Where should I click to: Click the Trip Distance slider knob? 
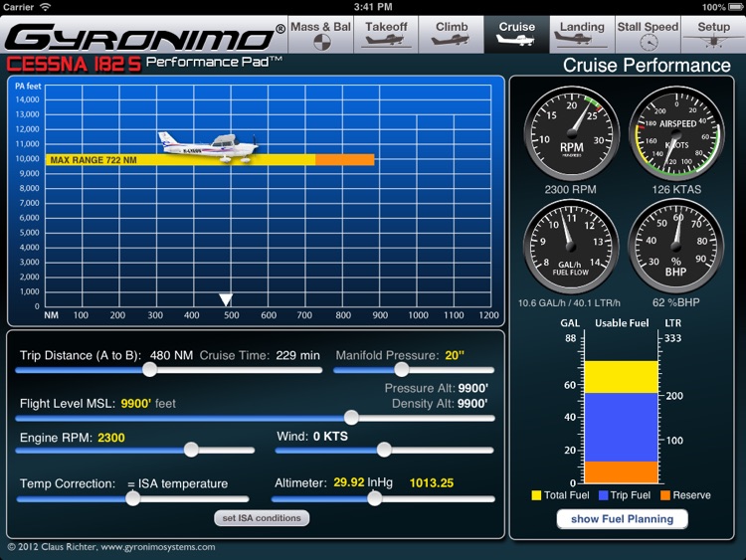[x=150, y=370]
